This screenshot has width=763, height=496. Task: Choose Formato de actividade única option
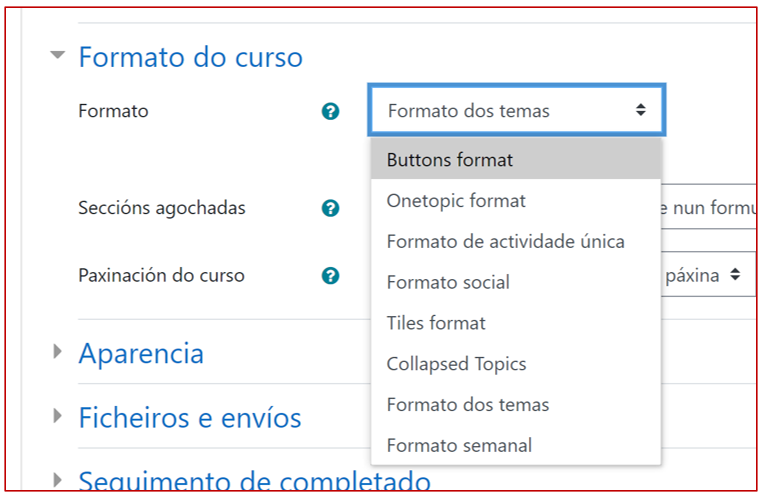click(505, 242)
